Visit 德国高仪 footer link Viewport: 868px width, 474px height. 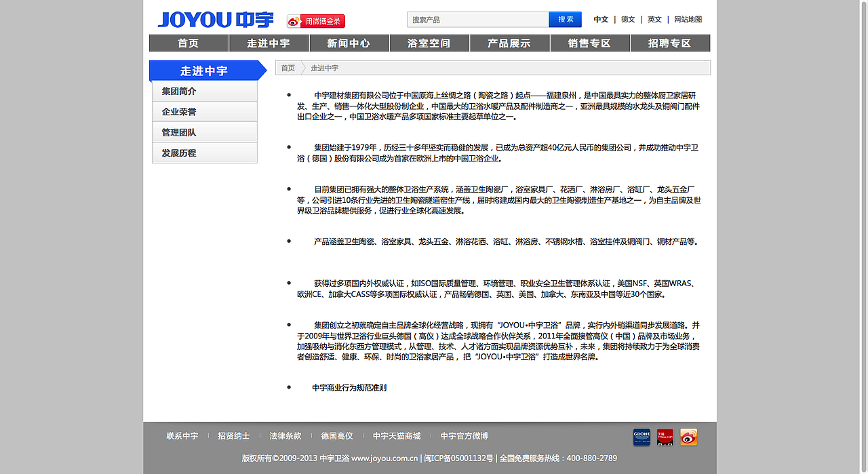click(x=336, y=436)
